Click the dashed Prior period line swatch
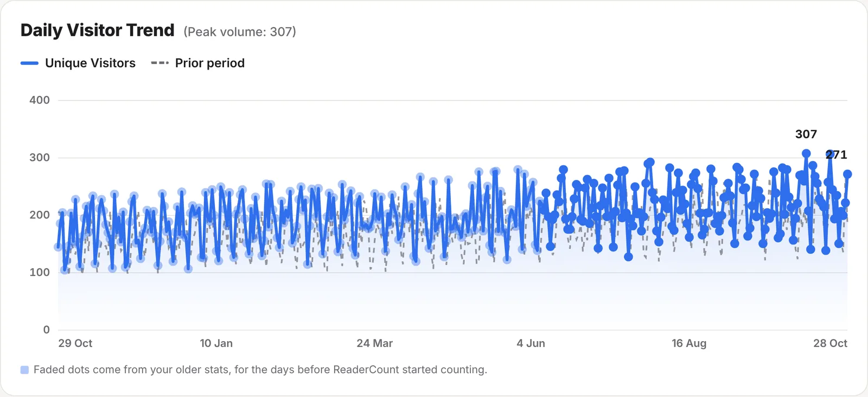The image size is (868, 397). click(159, 63)
